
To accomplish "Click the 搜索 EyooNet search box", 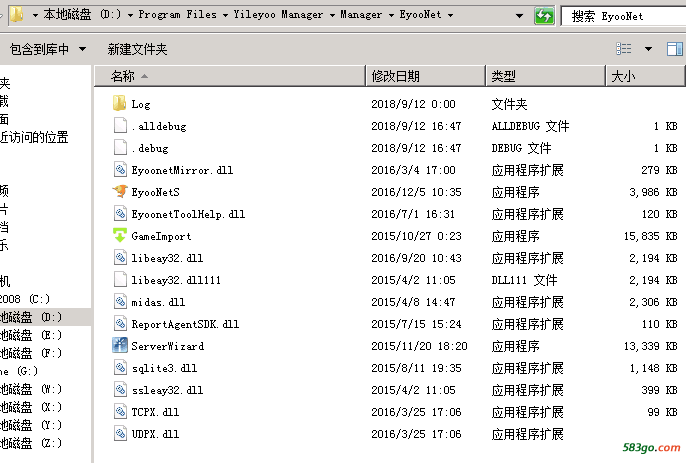I will click(623, 16).
